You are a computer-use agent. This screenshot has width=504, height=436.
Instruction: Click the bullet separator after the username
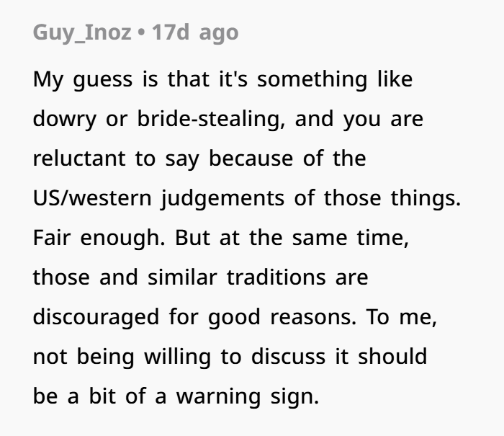142,33
